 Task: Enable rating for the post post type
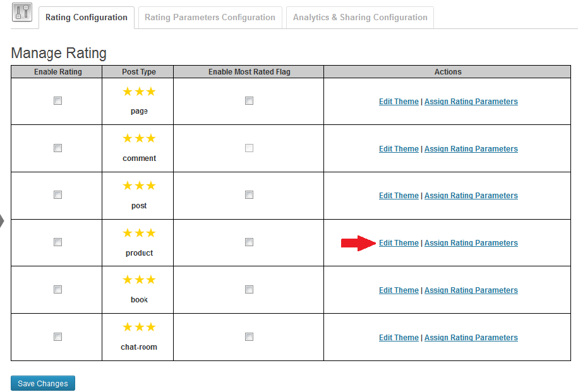click(x=58, y=195)
